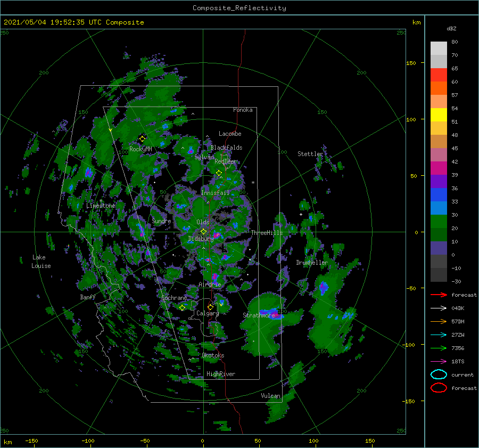
Task: Click the Didsbury town label
Action: [x=201, y=239]
